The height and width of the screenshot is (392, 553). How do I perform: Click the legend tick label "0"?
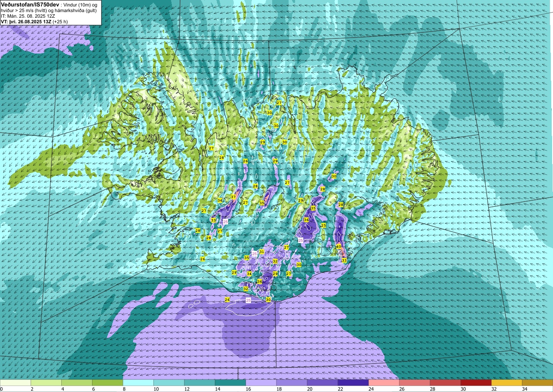[x=2, y=389]
